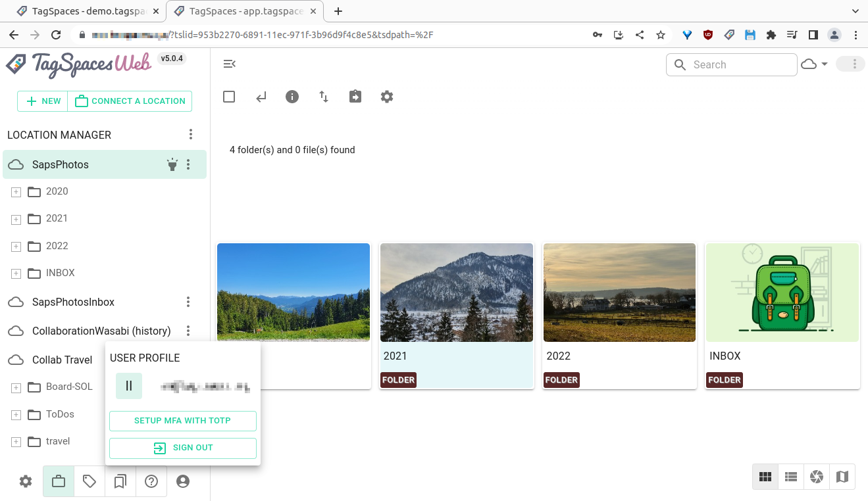Open the Tag Library panel
This screenshot has height=501, width=868.
point(89,481)
